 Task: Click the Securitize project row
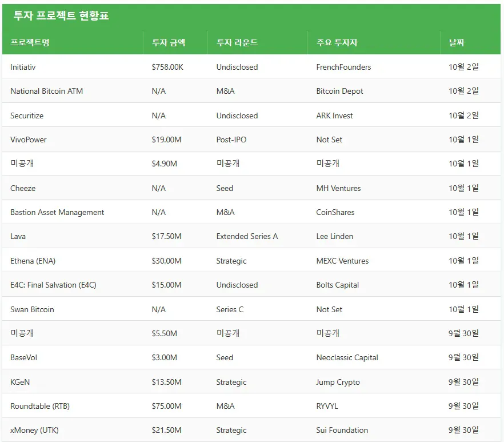[27, 116]
